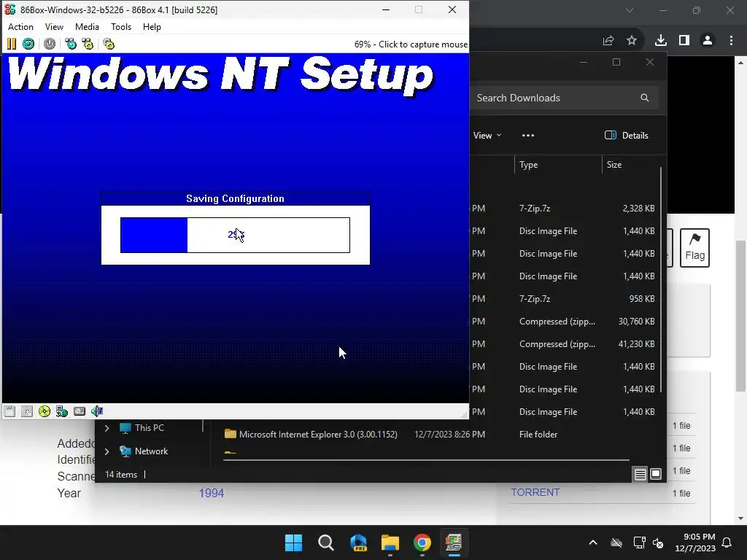The width and height of the screenshot is (747, 560).
Task: Click the gray ACPI shutdown power icon
Action: (x=50, y=44)
